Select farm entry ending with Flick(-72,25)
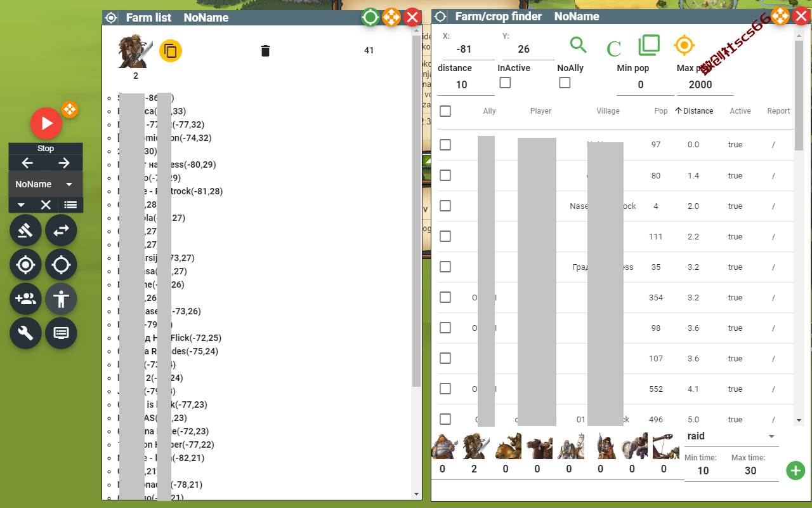This screenshot has height=508, width=812. coord(169,338)
